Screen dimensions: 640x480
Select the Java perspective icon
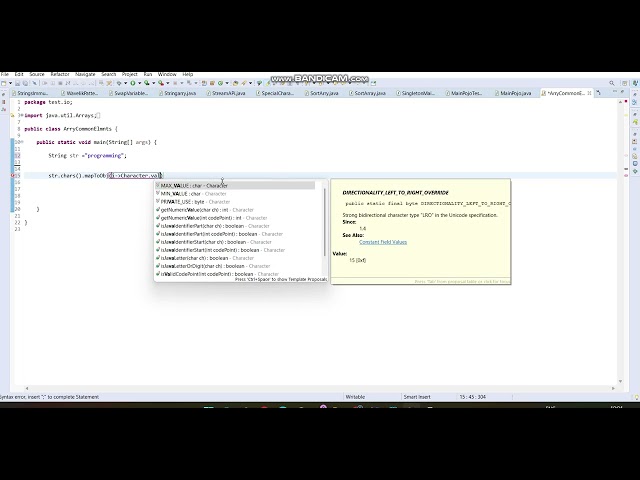pos(635,83)
